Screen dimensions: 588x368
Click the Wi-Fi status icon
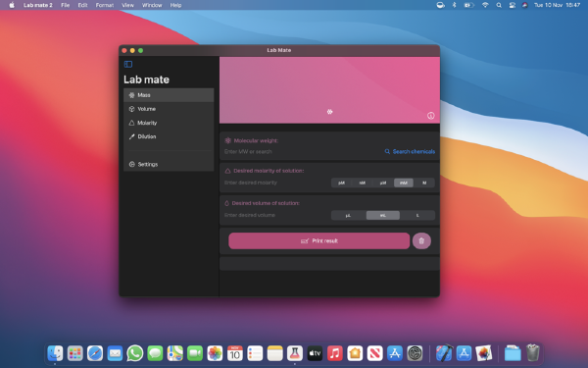pos(485,5)
